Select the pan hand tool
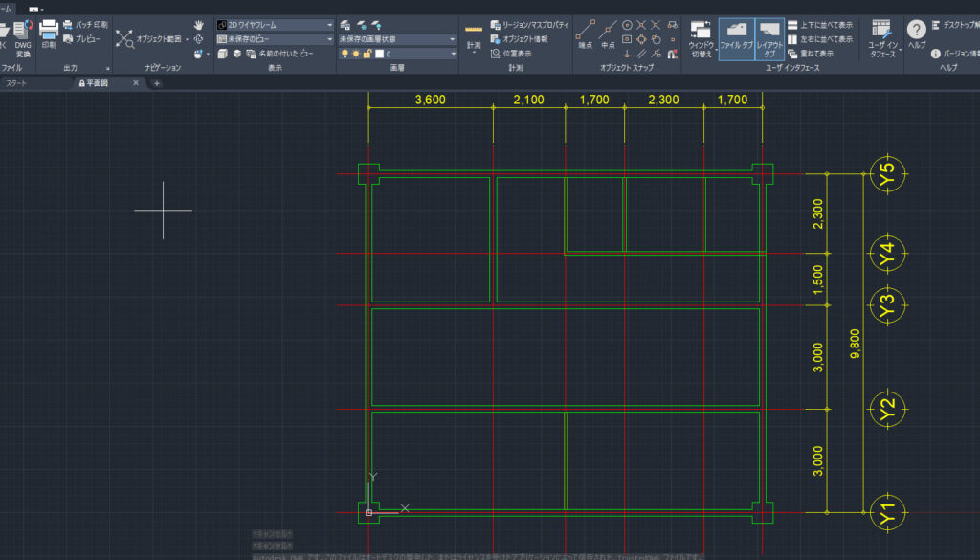Screen dimensions: 980x560 [x=198, y=24]
